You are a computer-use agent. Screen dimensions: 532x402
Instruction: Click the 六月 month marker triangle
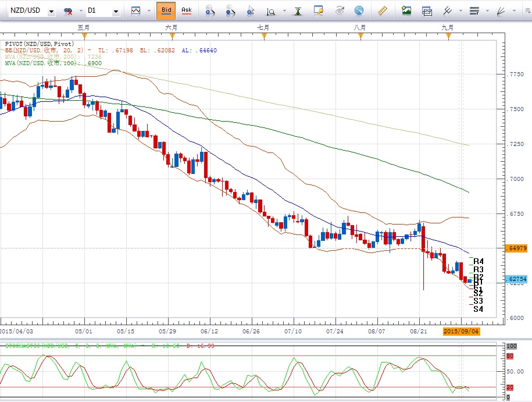[x=172, y=36]
